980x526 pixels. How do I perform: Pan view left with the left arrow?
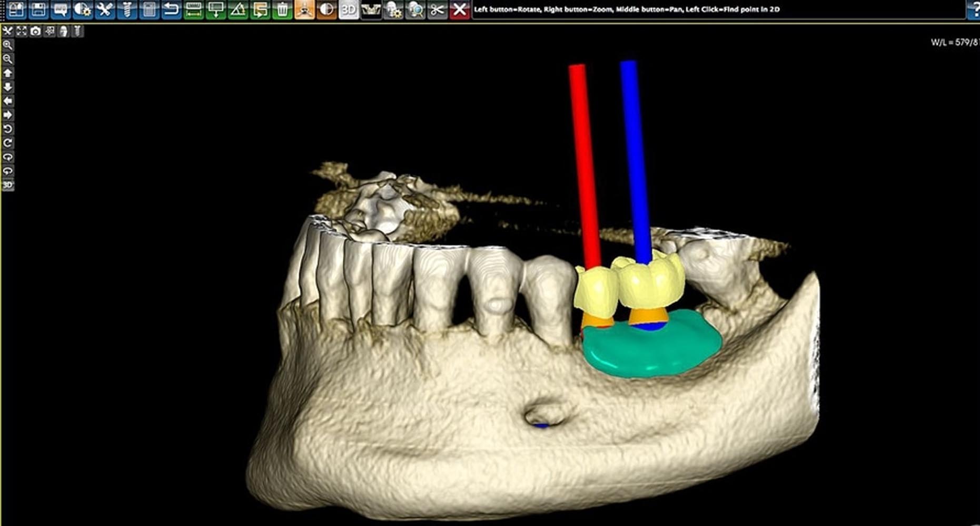click(x=7, y=101)
